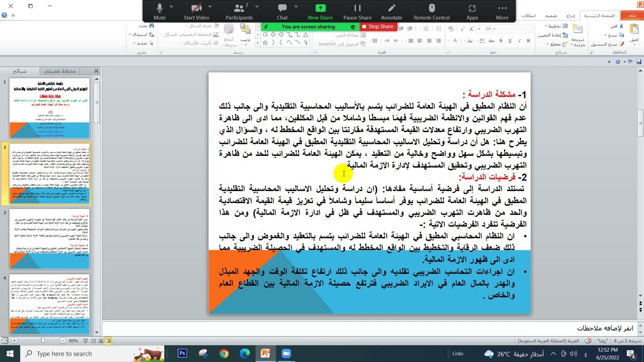Open the File (ملف) tab
Viewport: 644px width, 362px height.
(x=632, y=16)
